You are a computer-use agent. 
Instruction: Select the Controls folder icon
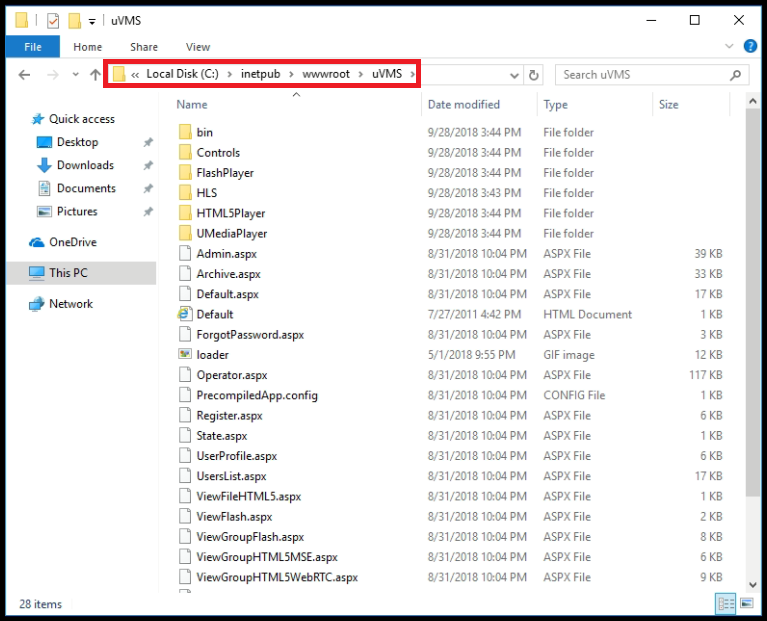coord(185,153)
